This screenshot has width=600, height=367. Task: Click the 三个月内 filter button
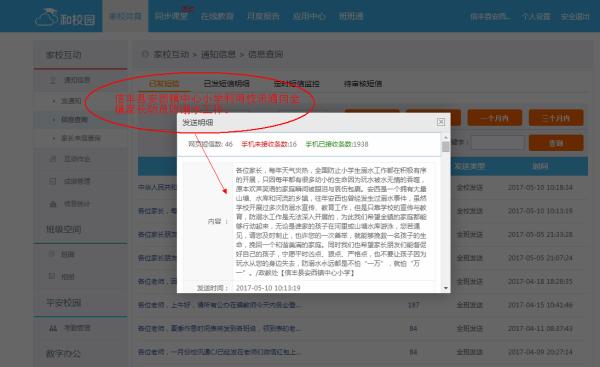(x=556, y=118)
